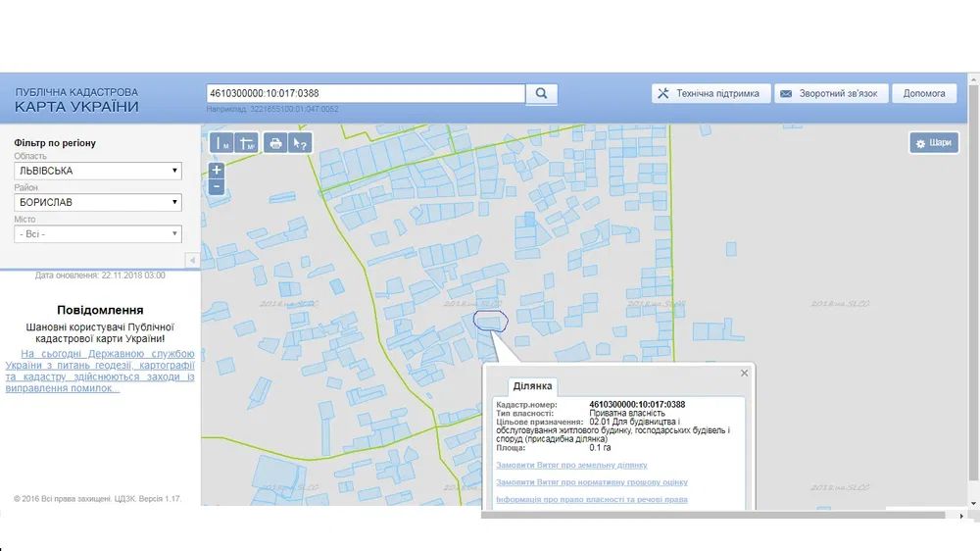Image resolution: width=980 pixels, height=551 pixels.
Task: Collapse the left sidebar panel arrow
Action: click(x=192, y=260)
